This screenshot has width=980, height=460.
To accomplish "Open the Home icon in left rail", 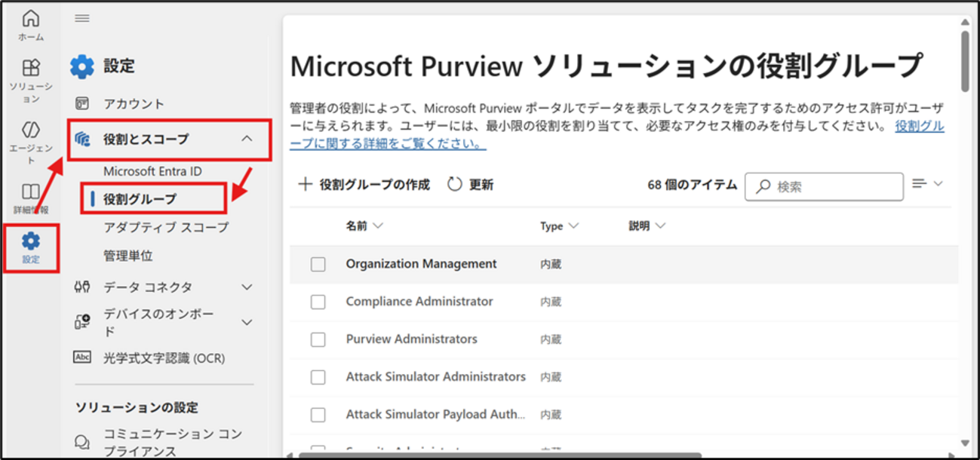I will click(31, 20).
